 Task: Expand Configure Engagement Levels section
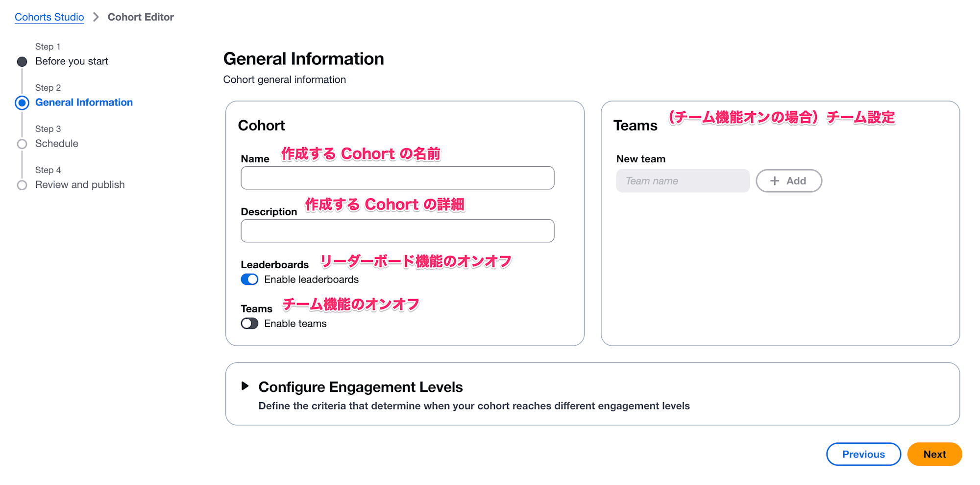(245, 386)
